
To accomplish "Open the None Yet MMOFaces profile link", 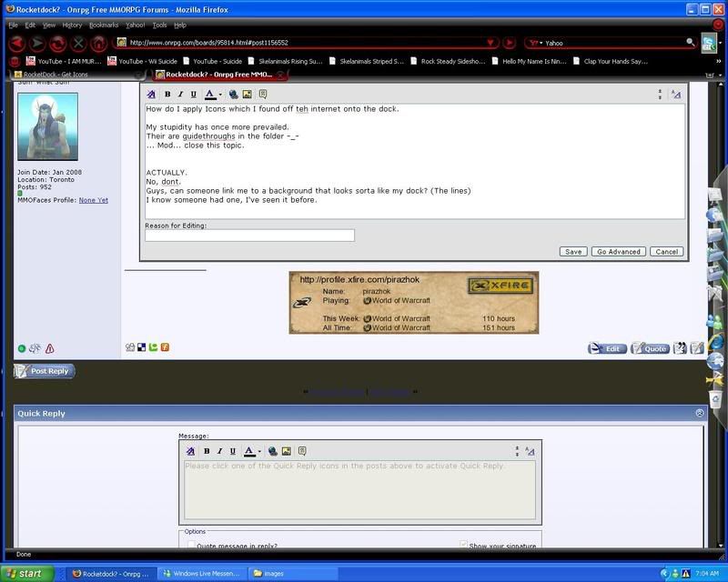I will [94, 200].
